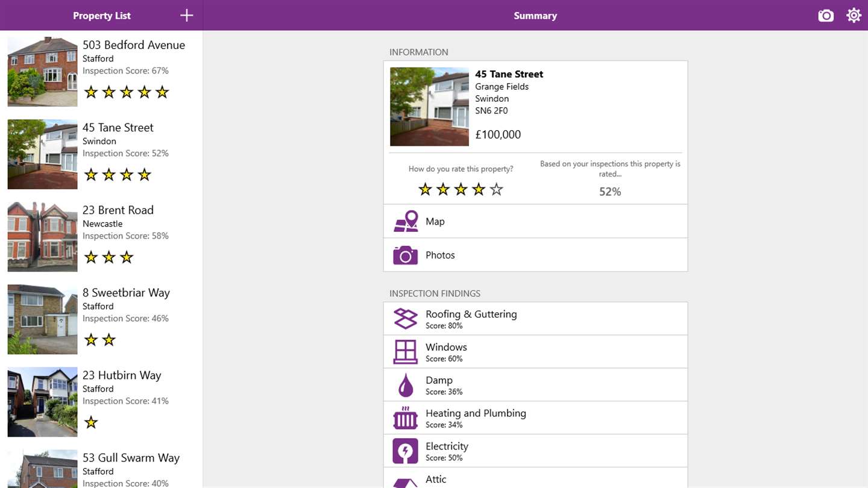The image size is (868, 488).
Task: Click the SN6 2F0 postcode
Action: (491, 111)
